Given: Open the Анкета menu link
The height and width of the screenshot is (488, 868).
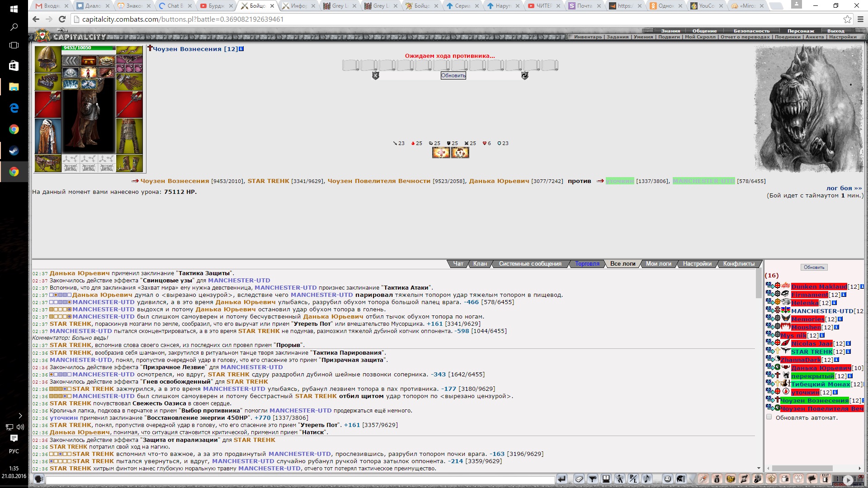Looking at the screenshot, I should pyautogui.click(x=815, y=37).
